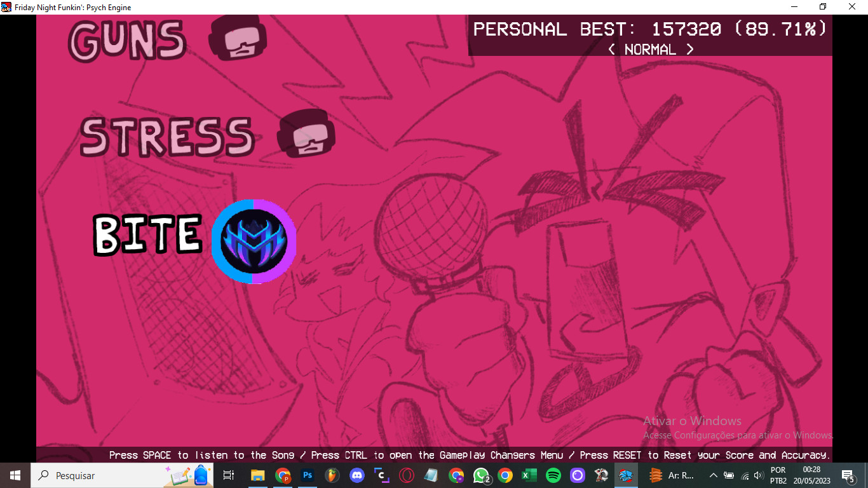Close the Psych Engine window
Screen dimensions: 868x488
coord(853,7)
